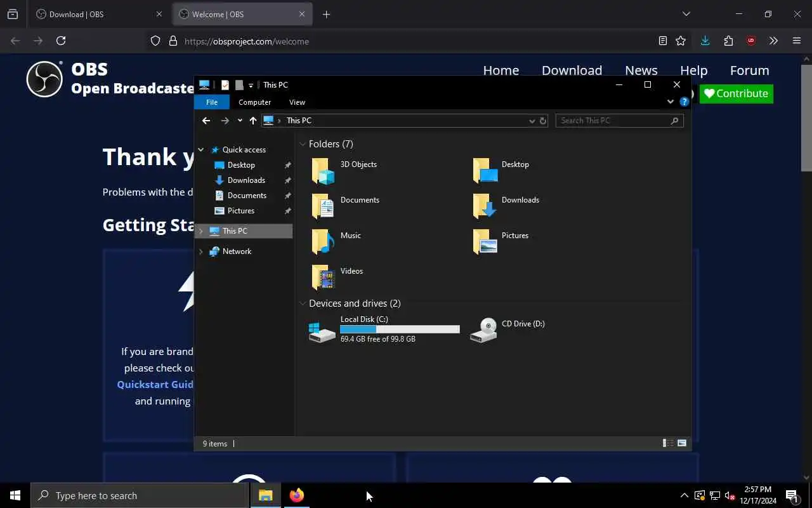
Task: Open the Videos folder
Action: click(337, 278)
